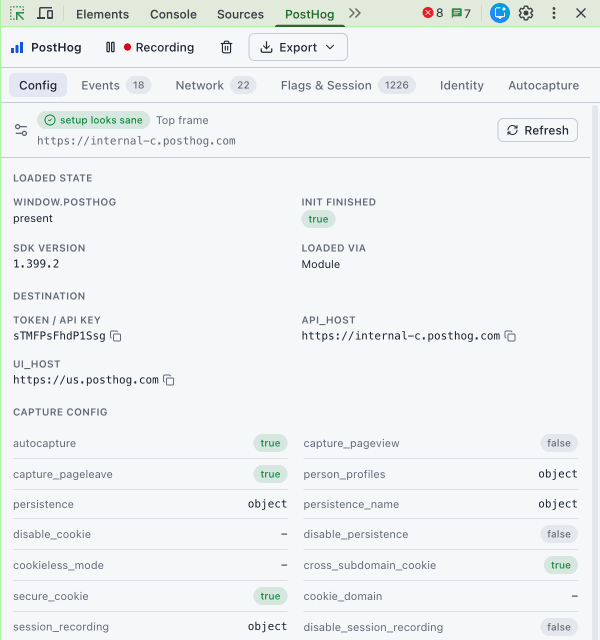Open the Network tab
This screenshot has width=600, height=640.
(216, 85)
